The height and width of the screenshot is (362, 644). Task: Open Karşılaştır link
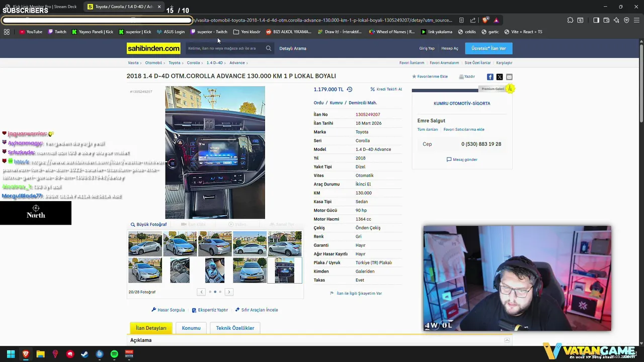(504, 63)
